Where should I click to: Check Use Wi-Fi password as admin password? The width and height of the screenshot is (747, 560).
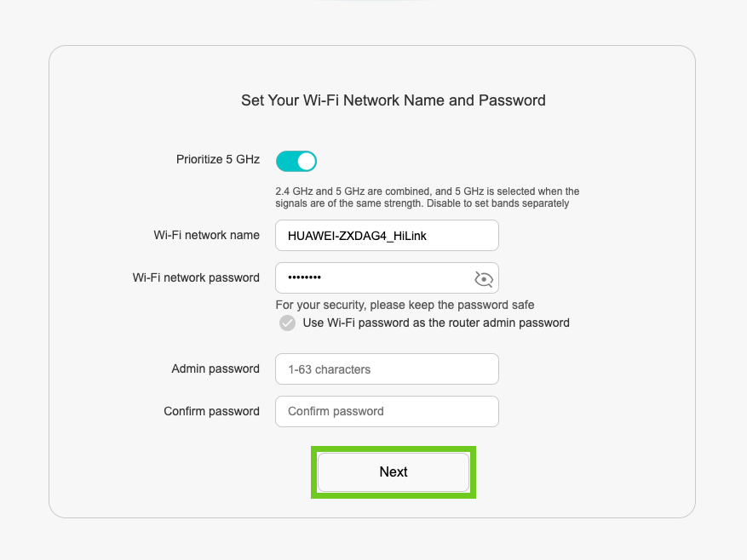click(288, 323)
